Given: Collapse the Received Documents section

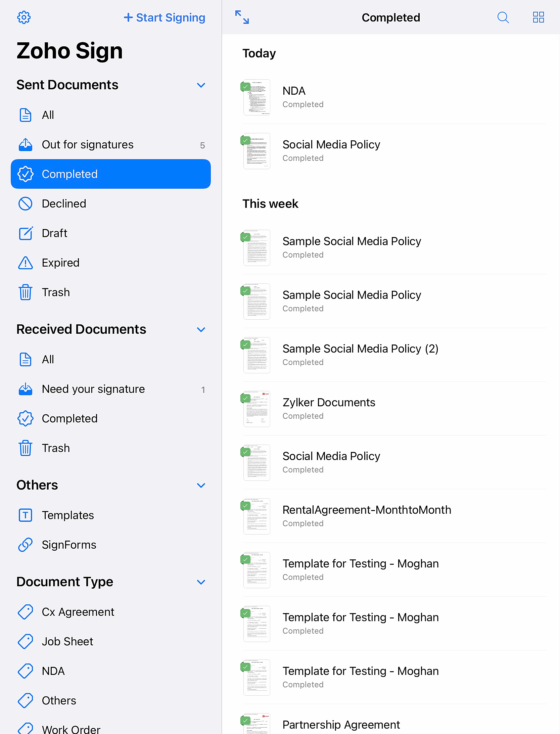Looking at the screenshot, I should pos(201,329).
